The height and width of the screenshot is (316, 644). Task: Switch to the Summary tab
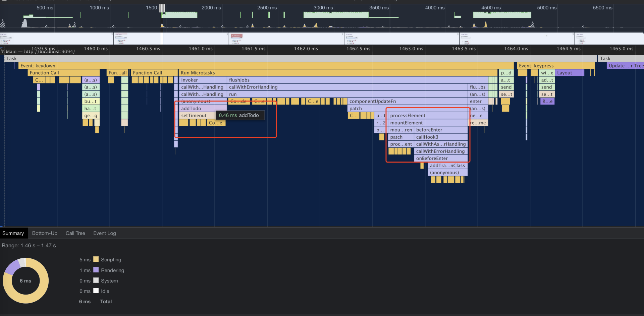click(13, 233)
